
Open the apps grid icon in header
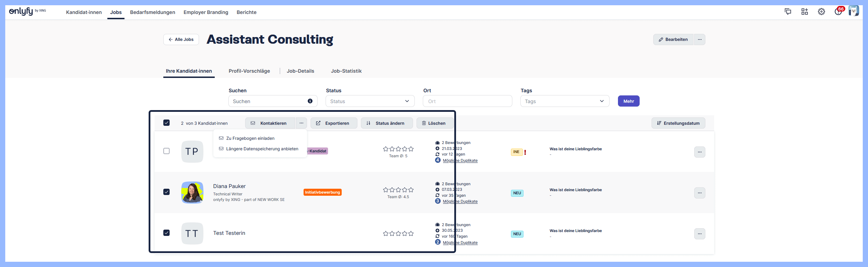(x=804, y=12)
